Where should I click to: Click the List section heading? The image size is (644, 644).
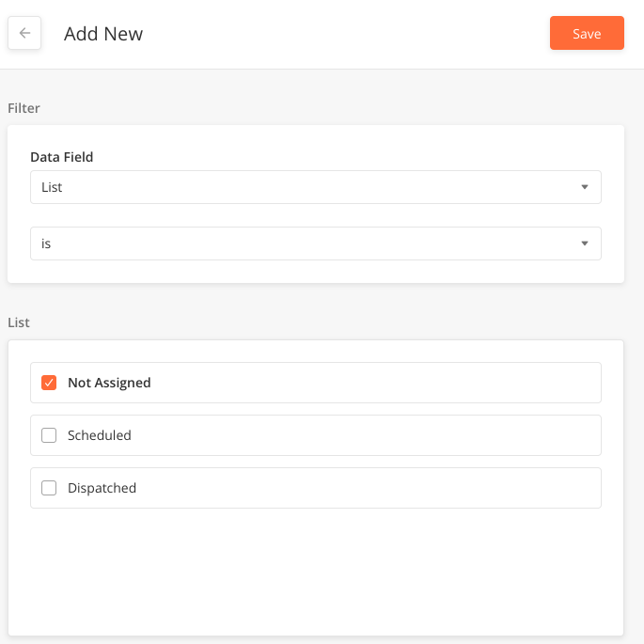(x=19, y=322)
